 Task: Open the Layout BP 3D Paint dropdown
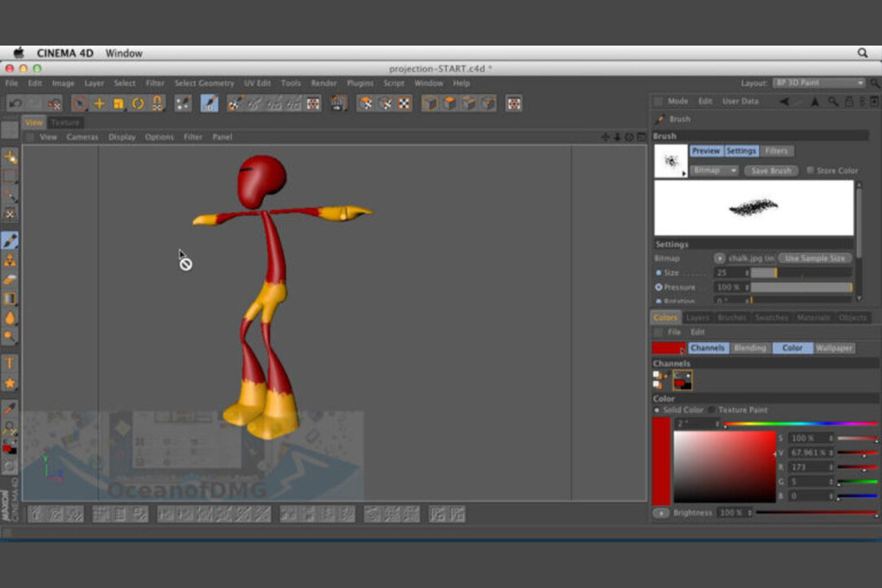(820, 83)
